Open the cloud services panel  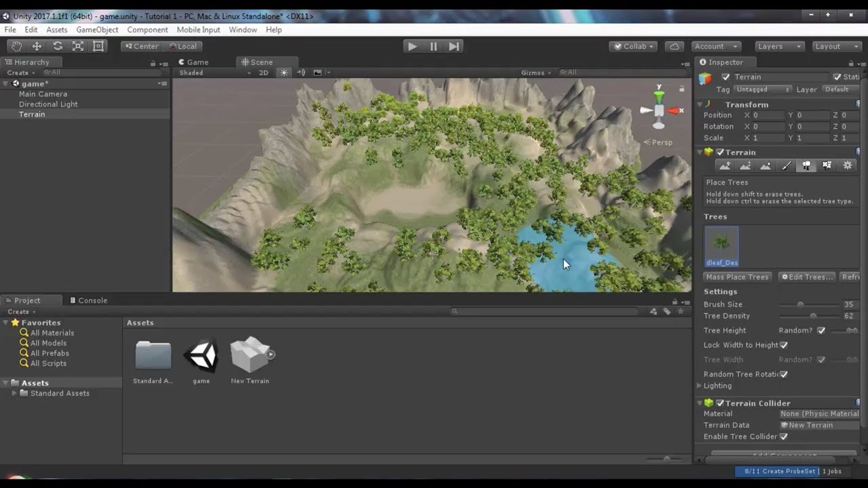coord(674,46)
